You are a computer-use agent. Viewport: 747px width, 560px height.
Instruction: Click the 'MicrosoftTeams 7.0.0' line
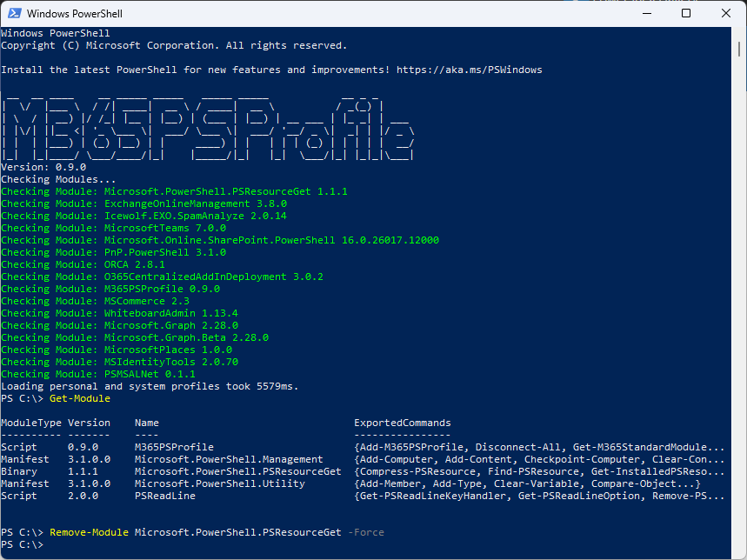(113, 228)
